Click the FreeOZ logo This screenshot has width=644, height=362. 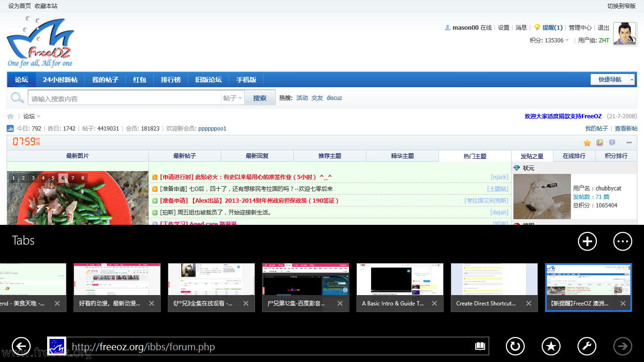click(x=41, y=42)
